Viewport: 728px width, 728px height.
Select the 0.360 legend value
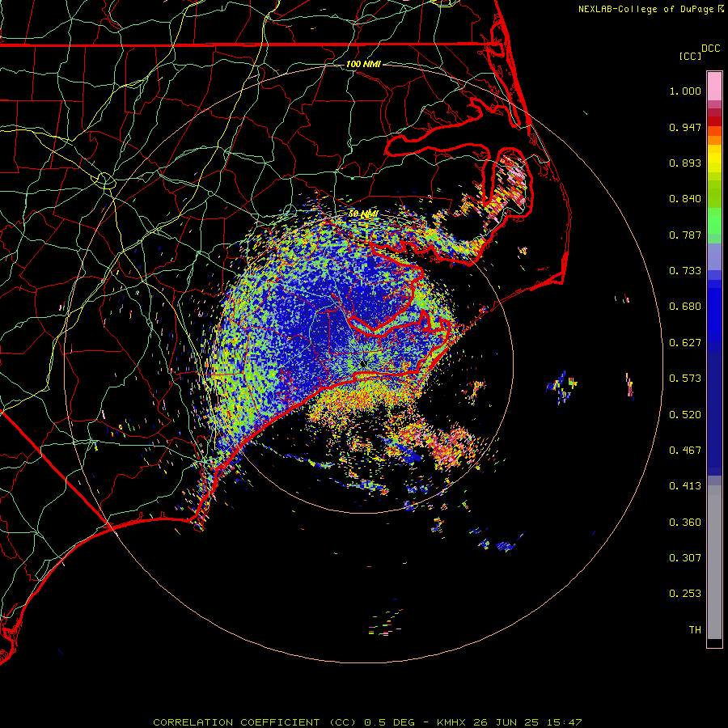point(685,523)
